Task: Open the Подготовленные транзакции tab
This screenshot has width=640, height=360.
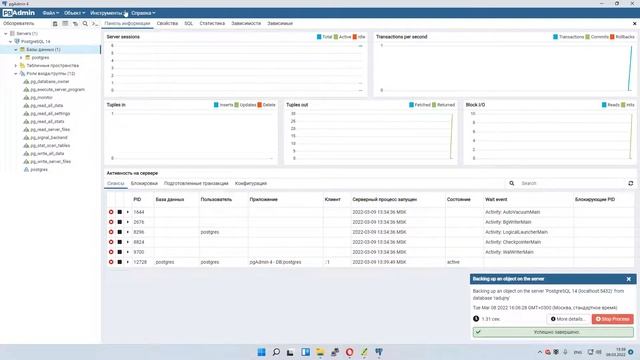Action: 196,183
